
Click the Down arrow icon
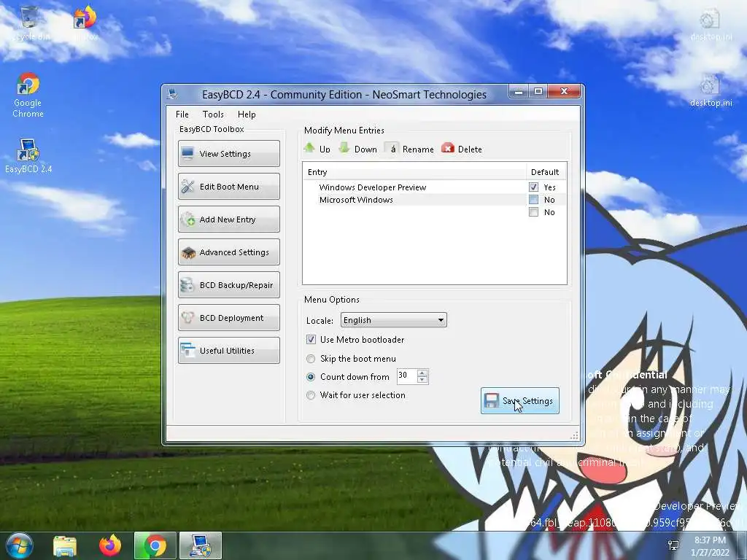pos(344,148)
